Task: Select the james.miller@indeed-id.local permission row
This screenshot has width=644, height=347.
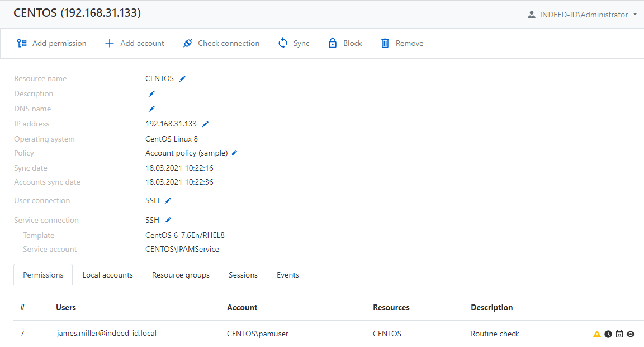Action: click(106, 334)
